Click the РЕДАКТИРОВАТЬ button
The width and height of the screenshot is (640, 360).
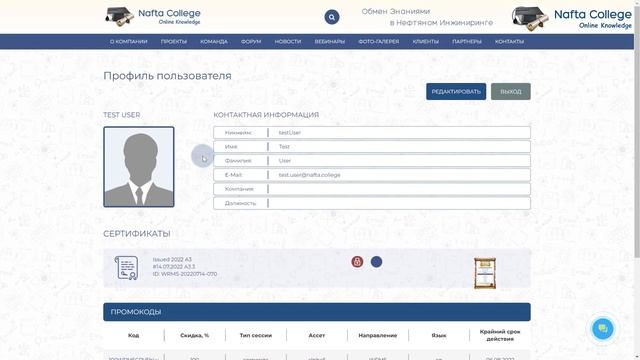coord(456,91)
